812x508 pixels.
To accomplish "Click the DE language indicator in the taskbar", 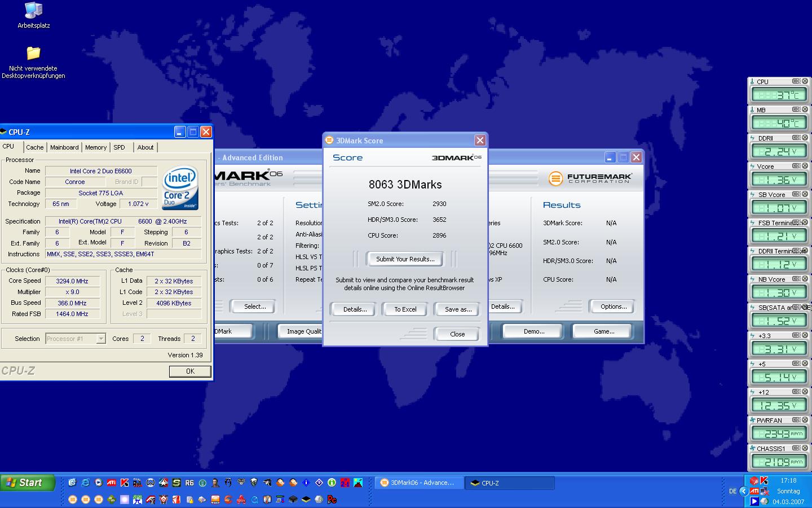I will coord(732,491).
